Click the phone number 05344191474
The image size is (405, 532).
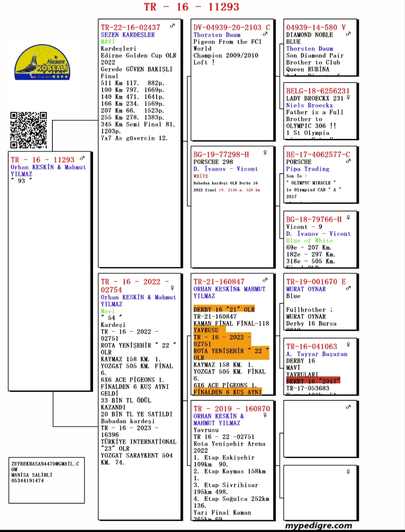(28, 481)
